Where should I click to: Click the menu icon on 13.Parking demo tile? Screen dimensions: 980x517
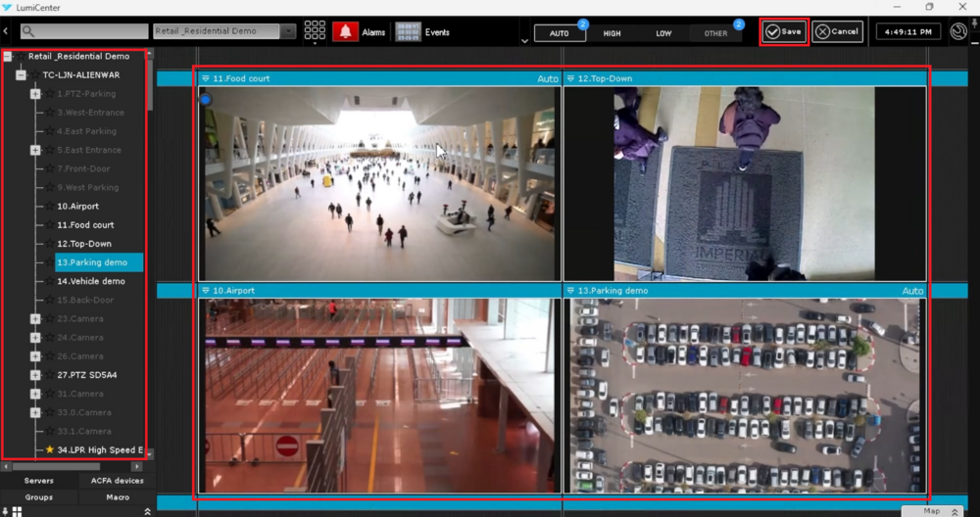[571, 291]
